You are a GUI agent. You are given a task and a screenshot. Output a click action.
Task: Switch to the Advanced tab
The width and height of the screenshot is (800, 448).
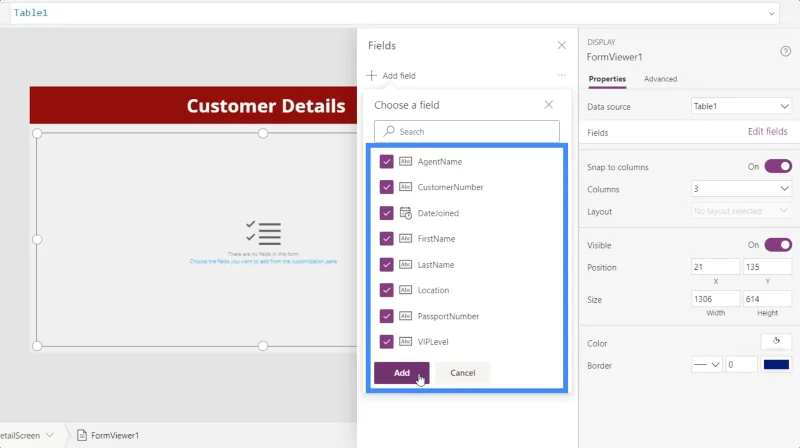click(x=660, y=79)
